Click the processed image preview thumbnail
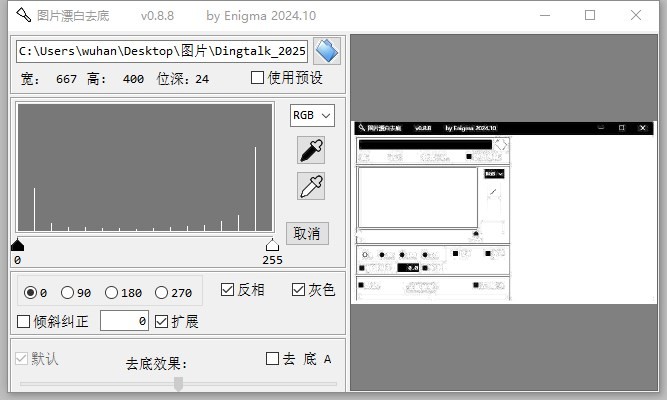The width and height of the screenshot is (667, 400). pyautogui.click(x=508, y=212)
